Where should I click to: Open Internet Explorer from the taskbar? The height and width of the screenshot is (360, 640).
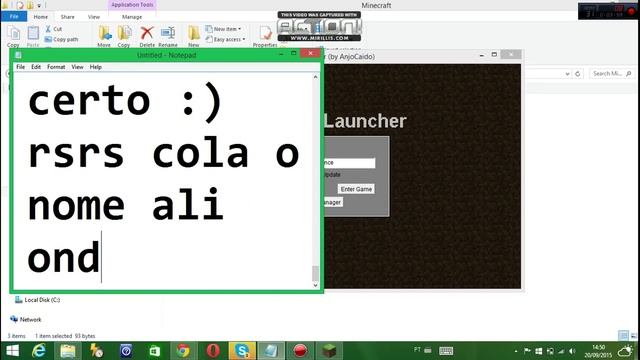click(39, 351)
